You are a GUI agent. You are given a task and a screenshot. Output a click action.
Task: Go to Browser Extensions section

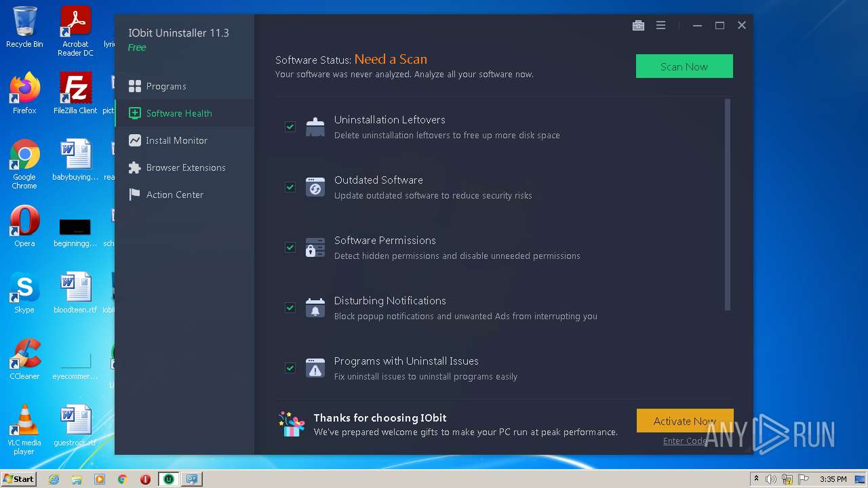184,167
